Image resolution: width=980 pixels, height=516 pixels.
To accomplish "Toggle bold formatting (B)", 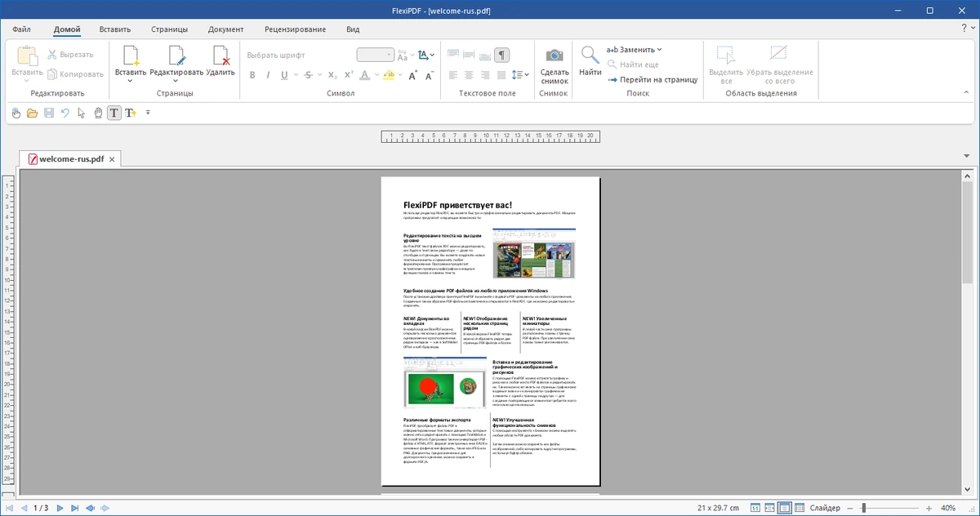I will point(252,75).
